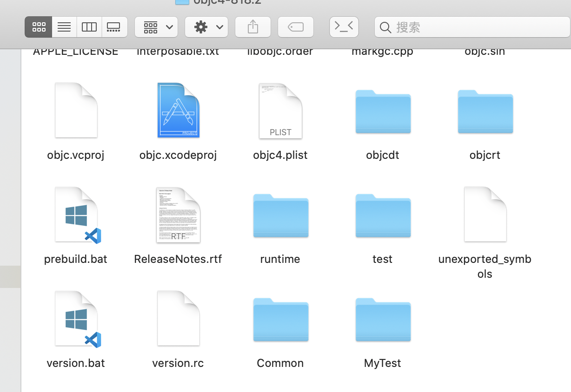Switch to icon view mode
571x392 pixels.
(x=39, y=27)
